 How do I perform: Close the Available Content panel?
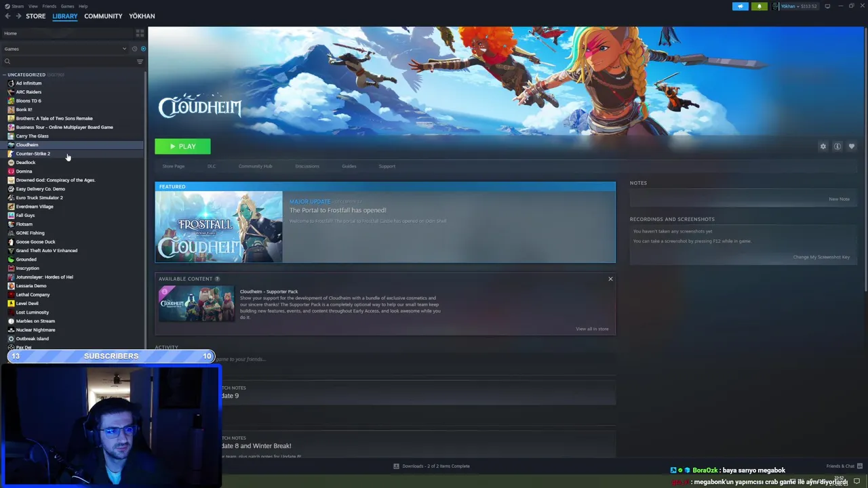click(610, 279)
